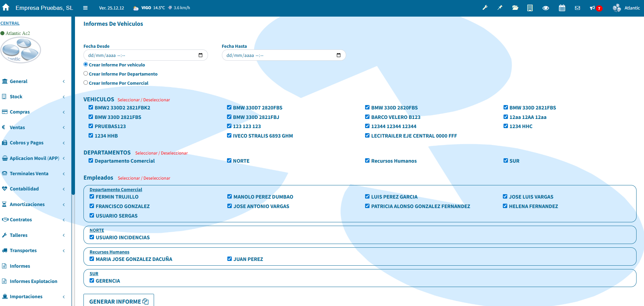Open the folder icon in top toolbar
The height and width of the screenshot is (306, 644).
(x=515, y=8)
